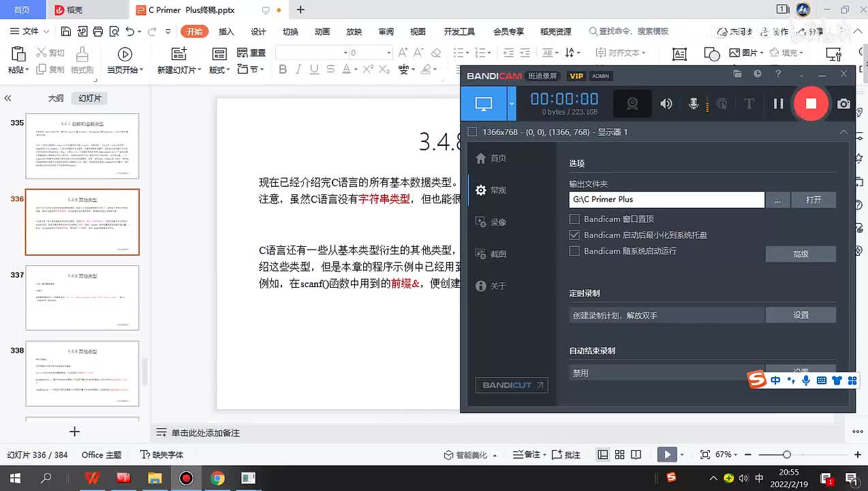Open the Bandicam output folder icon

click(x=737, y=74)
